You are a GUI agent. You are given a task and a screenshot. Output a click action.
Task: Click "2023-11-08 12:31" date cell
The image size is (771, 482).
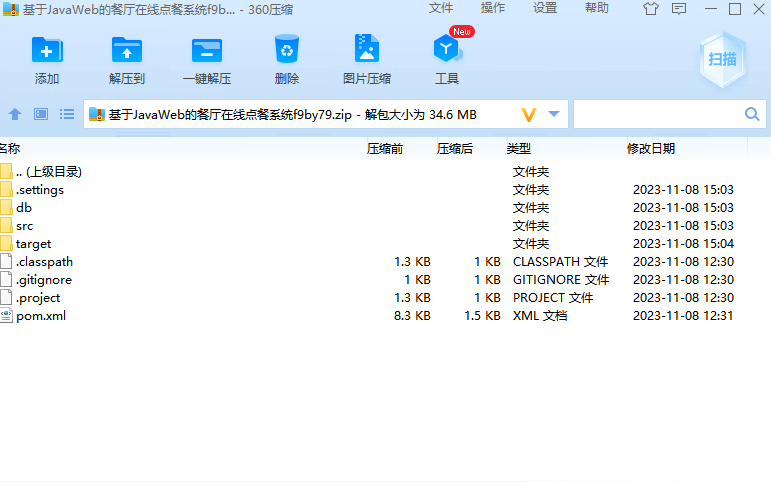[683, 316]
